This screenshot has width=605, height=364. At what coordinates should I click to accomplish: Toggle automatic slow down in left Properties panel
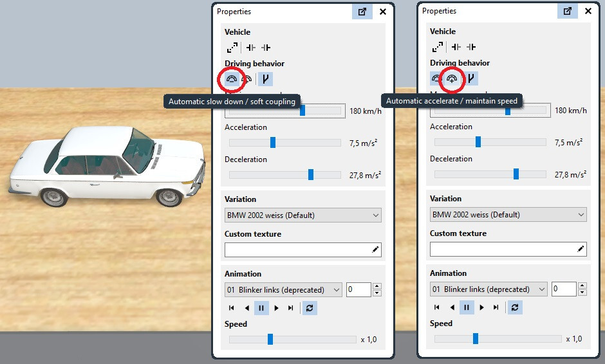232,79
